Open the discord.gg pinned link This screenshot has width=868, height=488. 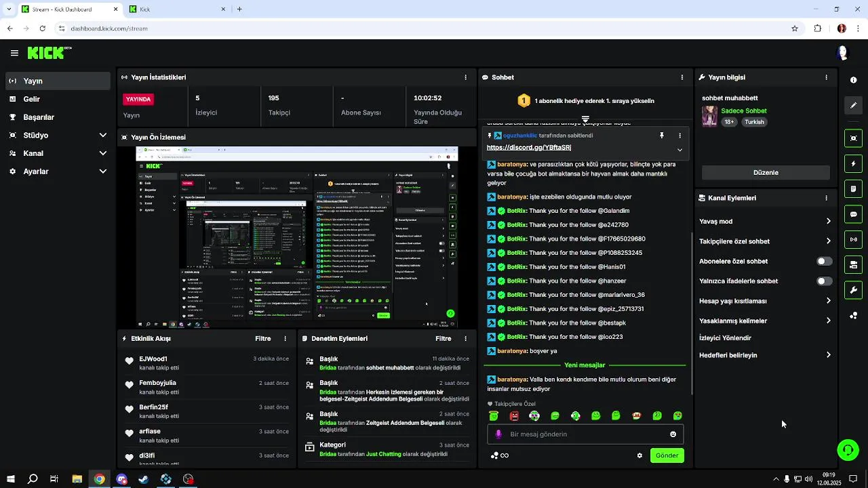[529, 147]
